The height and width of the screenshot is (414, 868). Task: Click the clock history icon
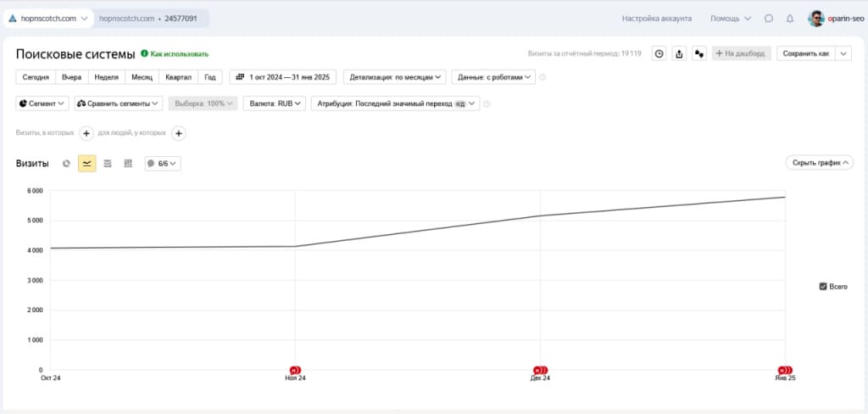659,53
